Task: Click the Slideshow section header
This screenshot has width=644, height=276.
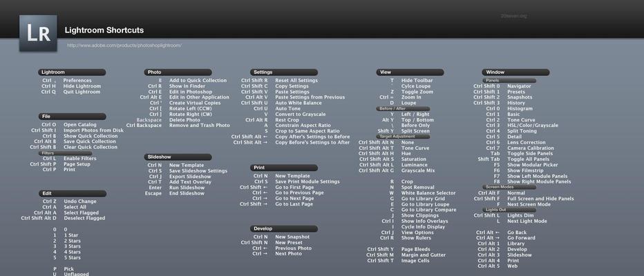Action: tap(178, 157)
